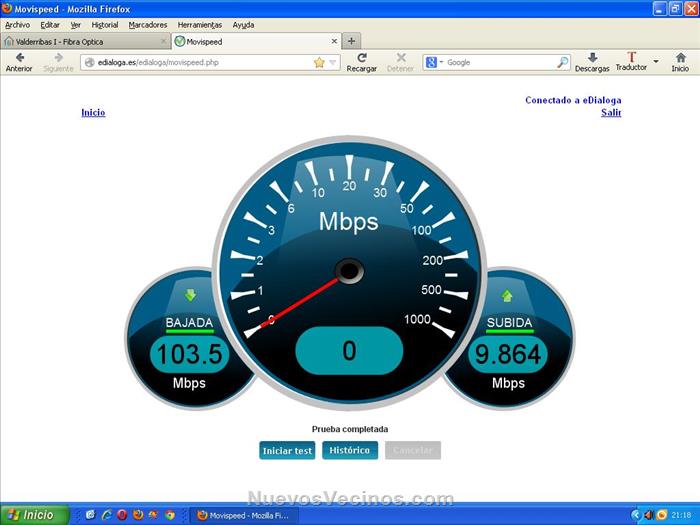700x525 pixels.
Task: Start the speed test with Iniciar test
Action: pos(288,451)
